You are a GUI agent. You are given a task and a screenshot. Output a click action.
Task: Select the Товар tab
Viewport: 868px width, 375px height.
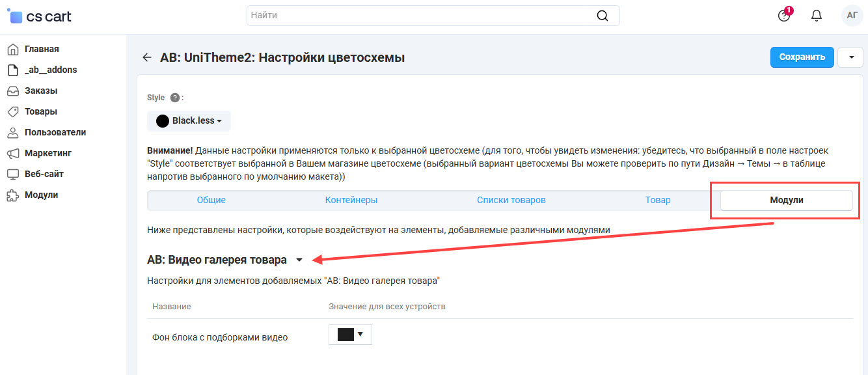tap(658, 200)
